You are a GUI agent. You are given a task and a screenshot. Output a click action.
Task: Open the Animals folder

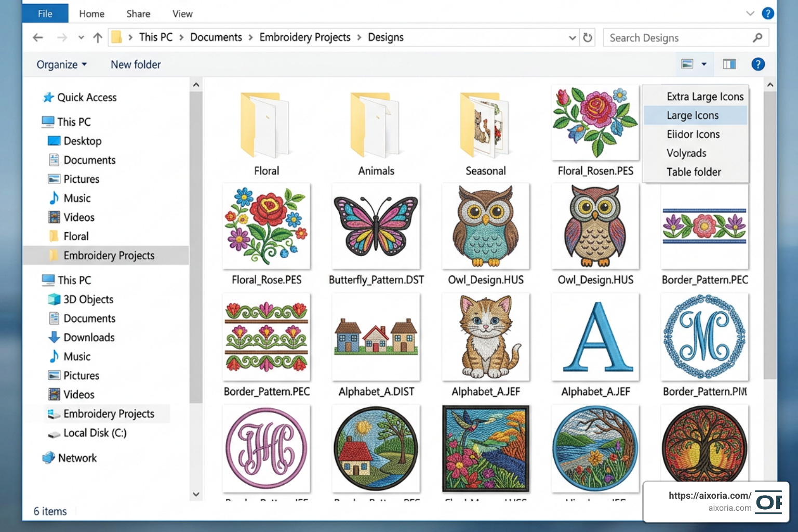[x=376, y=134]
